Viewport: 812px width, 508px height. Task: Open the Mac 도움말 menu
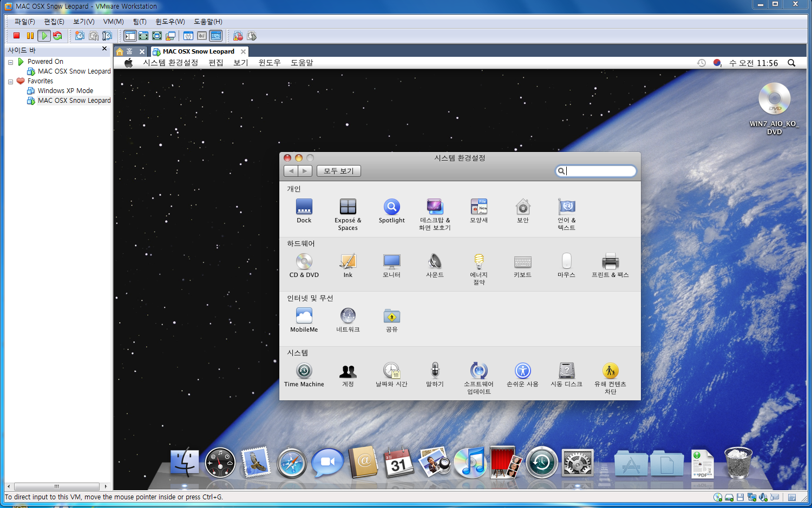tap(302, 63)
